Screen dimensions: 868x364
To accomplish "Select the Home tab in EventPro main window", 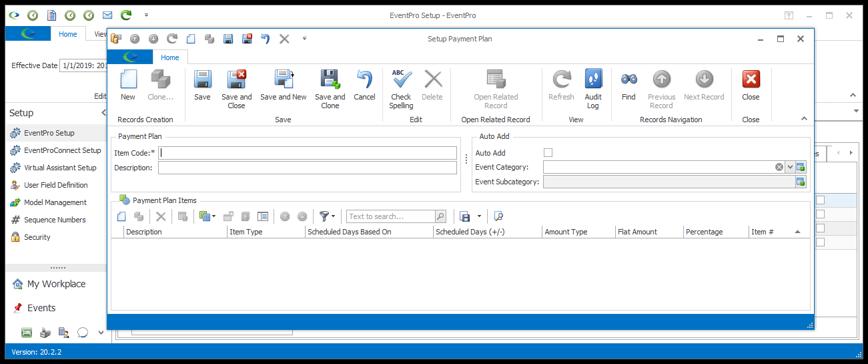I will point(68,34).
